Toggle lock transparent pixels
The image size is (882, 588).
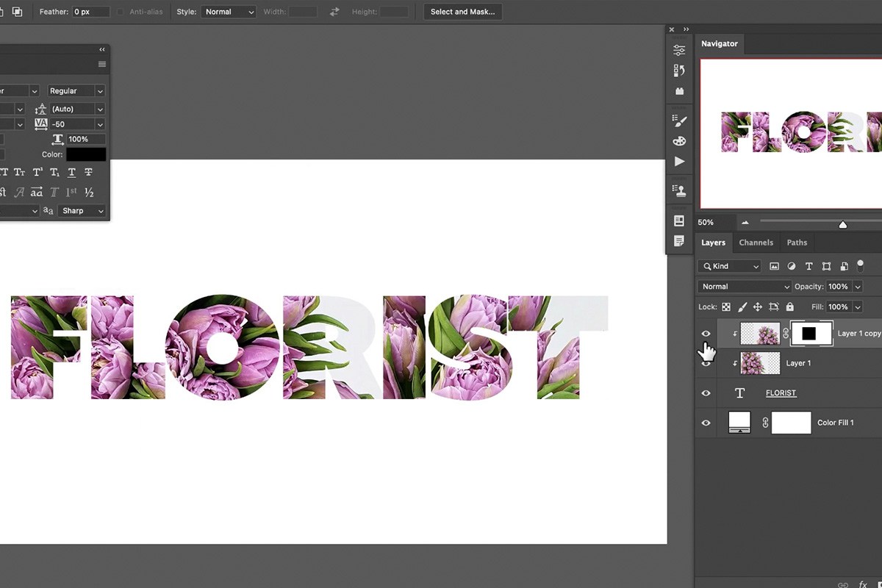[726, 307]
